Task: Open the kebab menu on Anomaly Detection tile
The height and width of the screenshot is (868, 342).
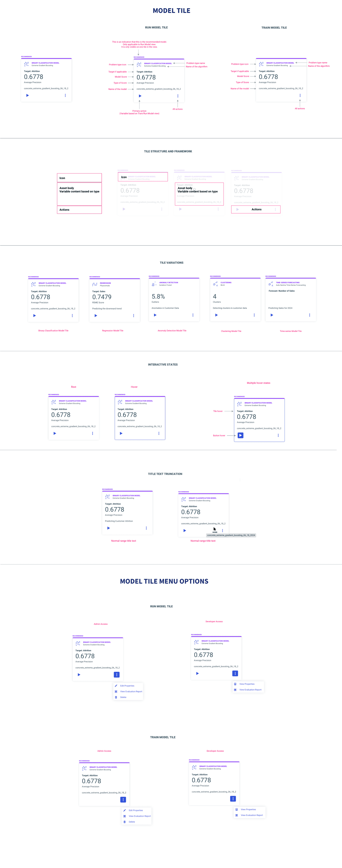Action: pyautogui.click(x=193, y=315)
